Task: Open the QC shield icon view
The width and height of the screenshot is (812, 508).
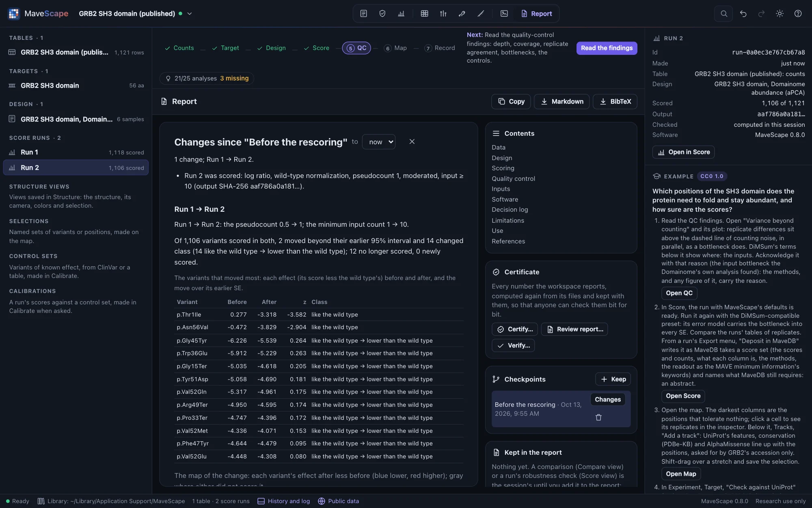Action: (382, 13)
